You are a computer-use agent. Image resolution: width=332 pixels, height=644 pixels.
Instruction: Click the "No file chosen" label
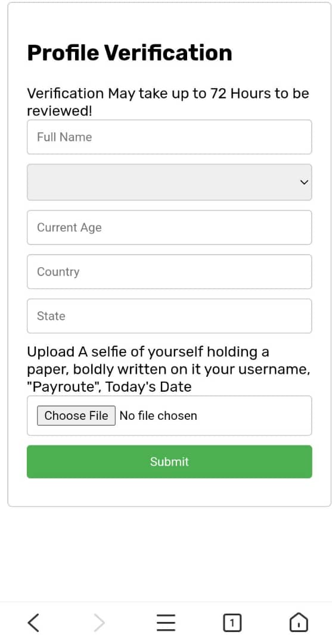[x=159, y=416]
